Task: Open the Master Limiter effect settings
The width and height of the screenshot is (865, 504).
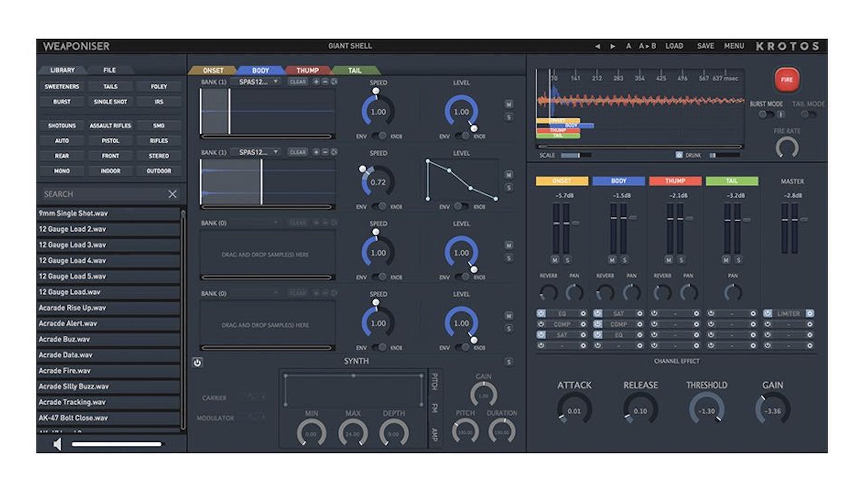Action: [809, 314]
